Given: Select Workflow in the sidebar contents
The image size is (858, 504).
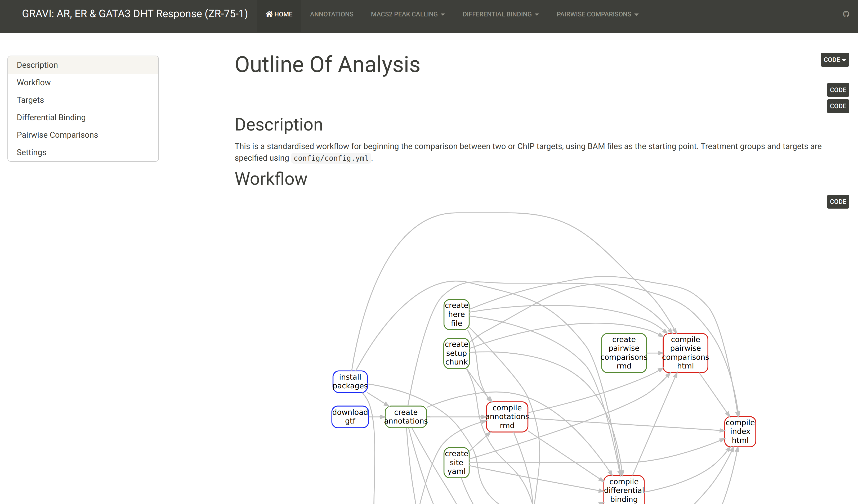Looking at the screenshot, I should 34,82.
